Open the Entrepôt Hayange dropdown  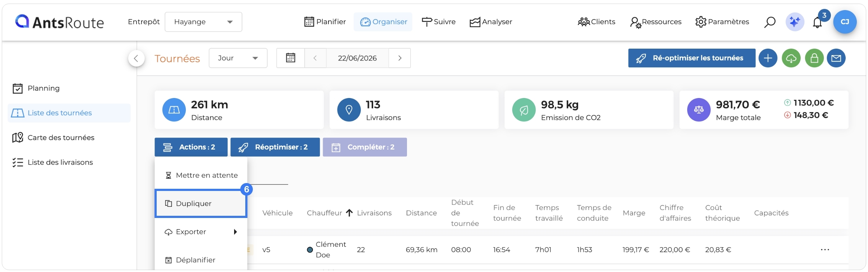click(203, 22)
